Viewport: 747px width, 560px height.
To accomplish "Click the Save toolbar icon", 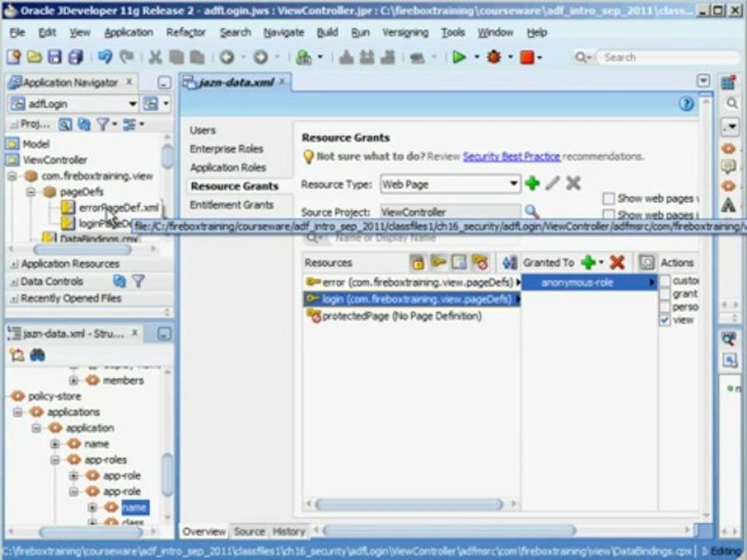I will tap(54, 57).
